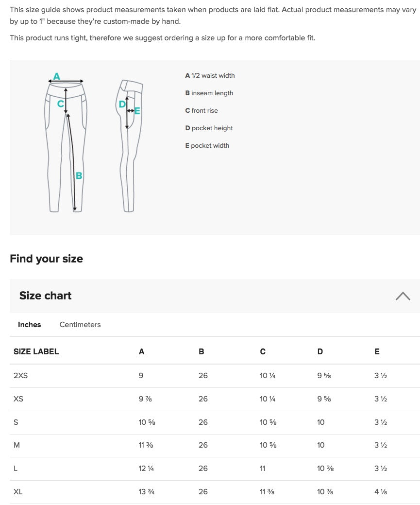Image resolution: width=420 pixels, height=505 pixels.
Task: Select the E pocket width marker on diagram
Action: (137, 111)
